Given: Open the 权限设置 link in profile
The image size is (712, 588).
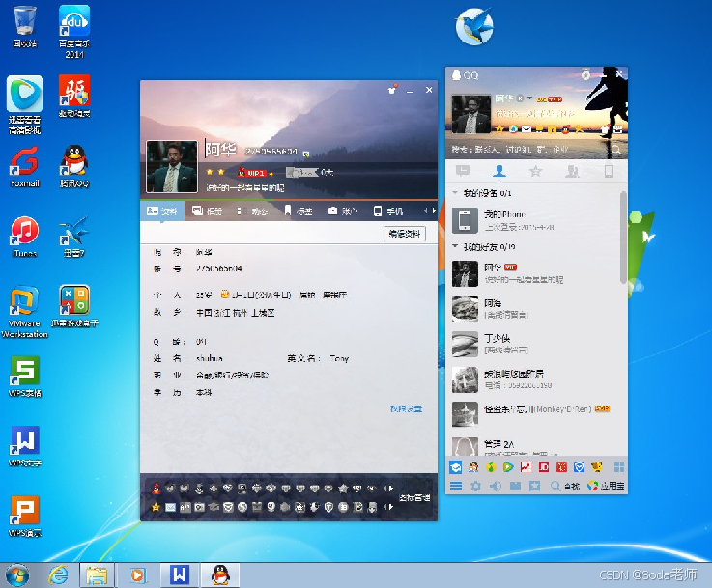Looking at the screenshot, I should coord(406,408).
